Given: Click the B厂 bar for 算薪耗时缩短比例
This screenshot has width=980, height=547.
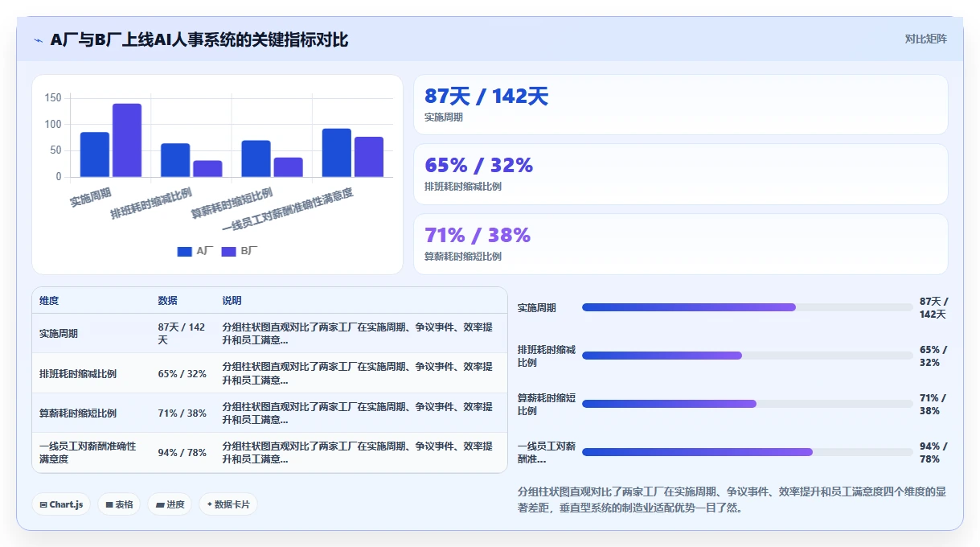Looking at the screenshot, I should point(288,167).
